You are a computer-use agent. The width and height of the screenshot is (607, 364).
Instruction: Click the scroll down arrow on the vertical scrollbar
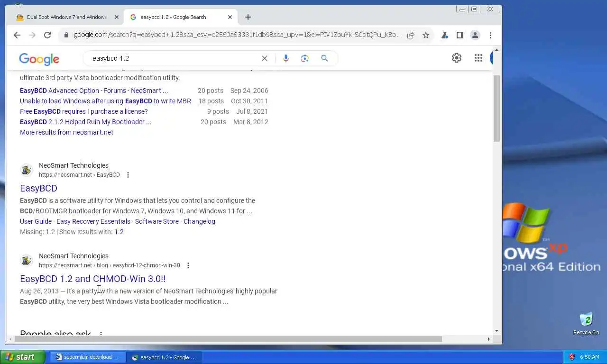pos(497,331)
